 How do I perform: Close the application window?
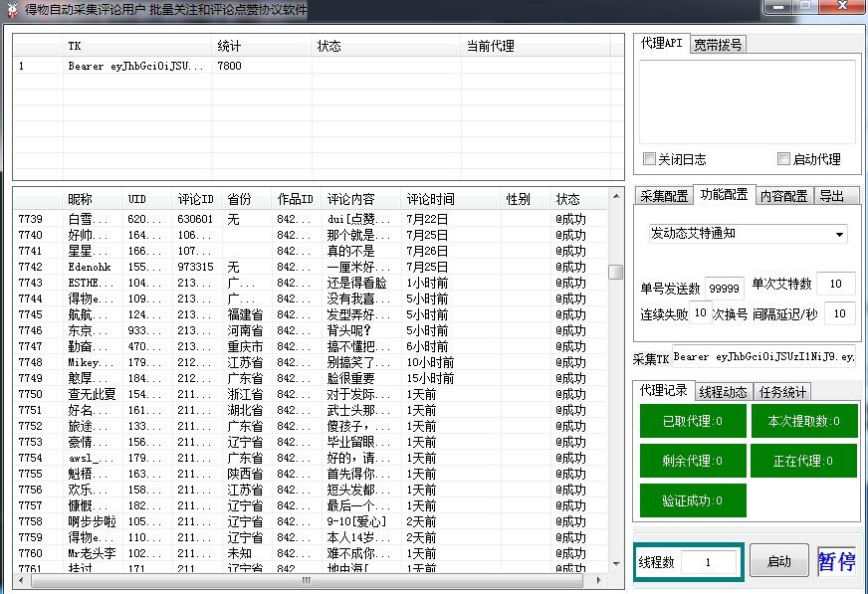840,8
